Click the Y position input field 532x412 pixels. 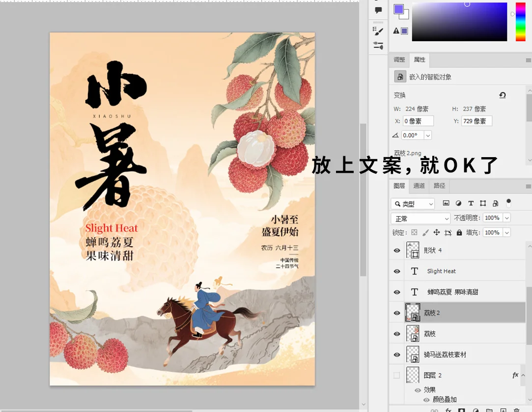476,121
